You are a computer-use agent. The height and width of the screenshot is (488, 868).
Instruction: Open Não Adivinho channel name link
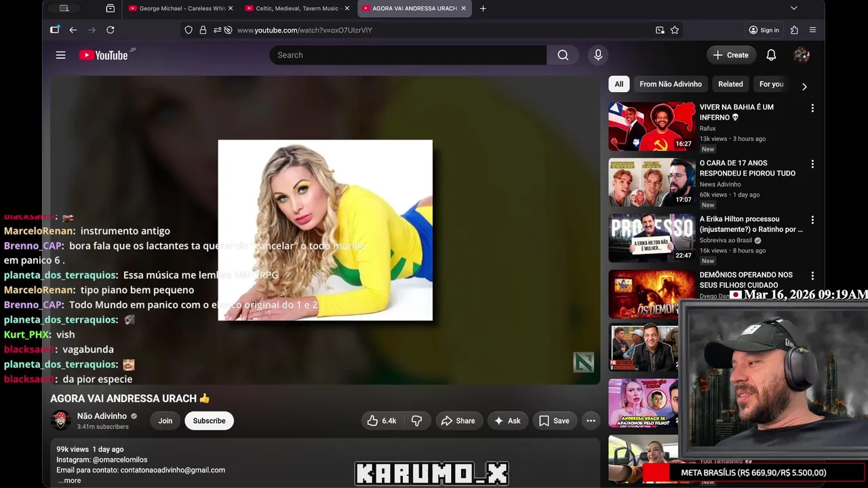[x=102, y=416]
